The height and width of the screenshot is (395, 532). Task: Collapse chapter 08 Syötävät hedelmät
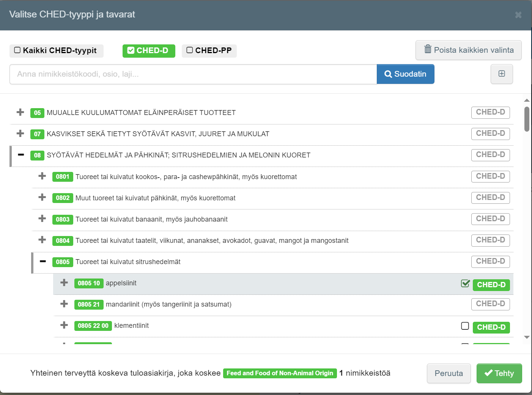pos(21,155)
